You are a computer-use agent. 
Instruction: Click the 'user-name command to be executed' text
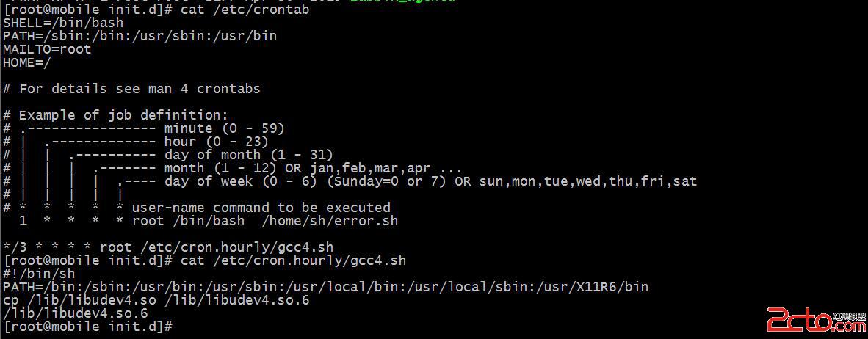click(x=261, y=208)
